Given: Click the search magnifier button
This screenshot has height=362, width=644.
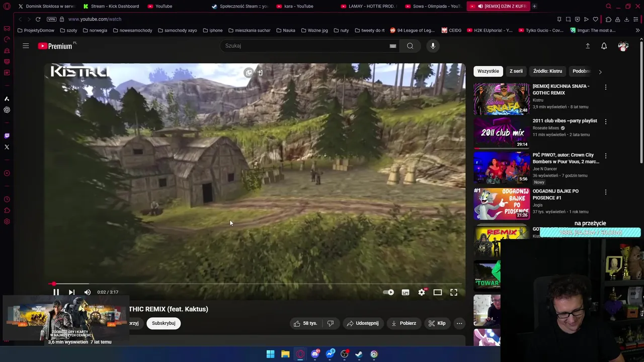Looking at the screenshot, I should 410,46.
